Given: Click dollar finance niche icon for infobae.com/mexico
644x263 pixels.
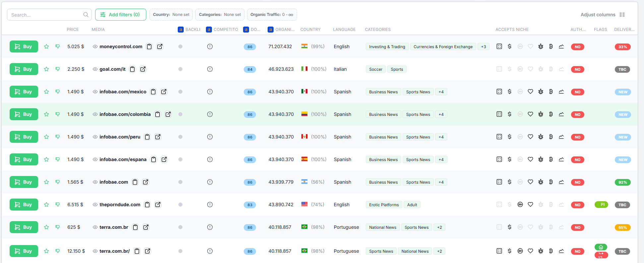Looking at the screenshot, I should tap(509, 92).
